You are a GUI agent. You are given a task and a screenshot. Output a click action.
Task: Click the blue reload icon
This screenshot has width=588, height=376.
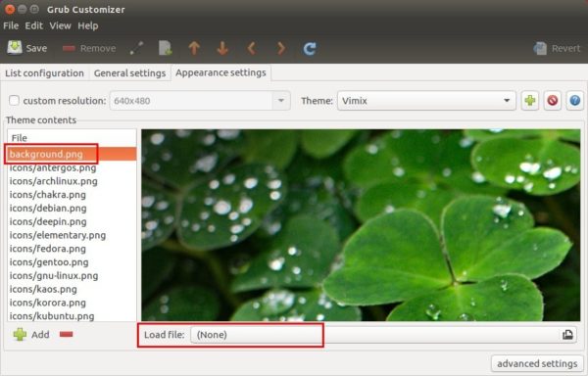[x=310, y=48]
